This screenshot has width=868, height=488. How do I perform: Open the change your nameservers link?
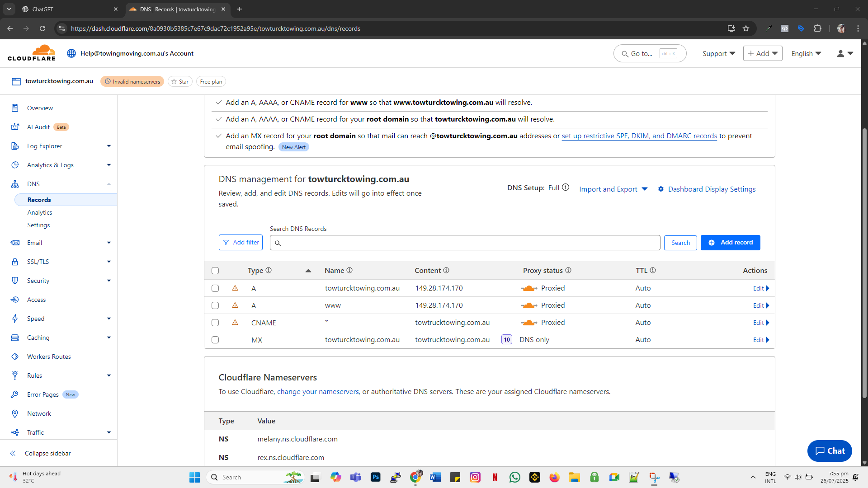(x=317, y=391)
